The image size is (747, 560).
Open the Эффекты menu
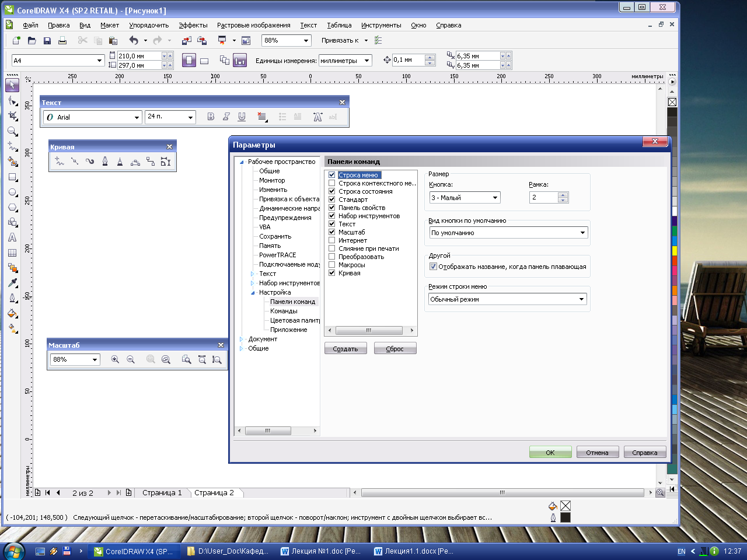193,25
